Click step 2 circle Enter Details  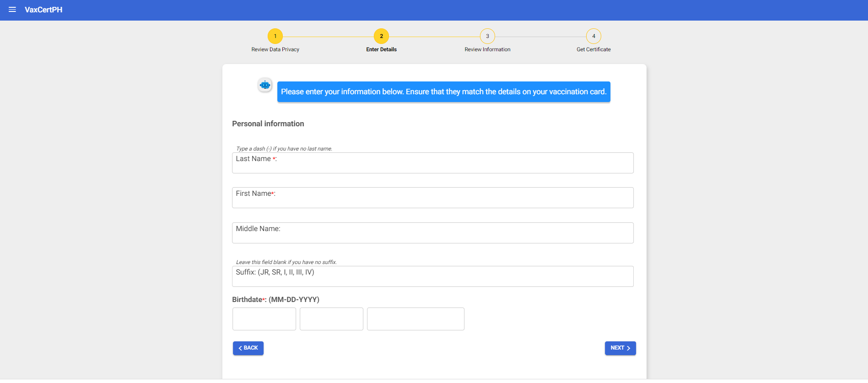pos(381,36)
